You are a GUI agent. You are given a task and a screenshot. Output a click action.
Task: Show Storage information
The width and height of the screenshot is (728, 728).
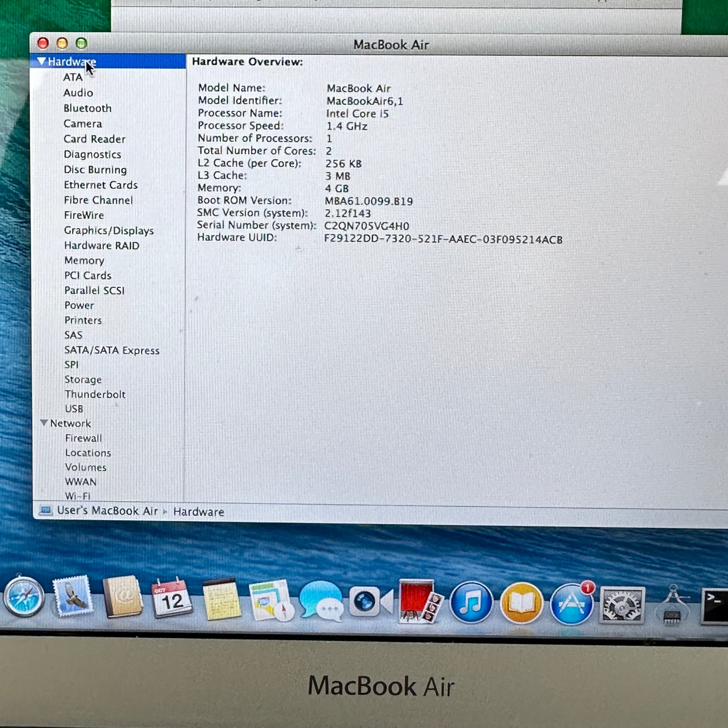(x=83, y=379)
